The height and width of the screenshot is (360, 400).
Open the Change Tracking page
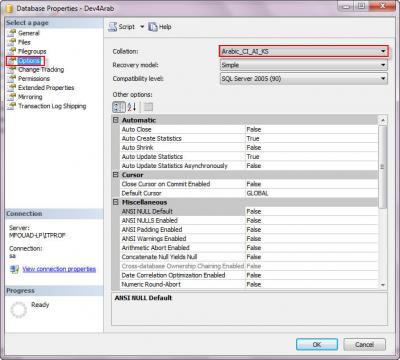click(x=41, y=70)
